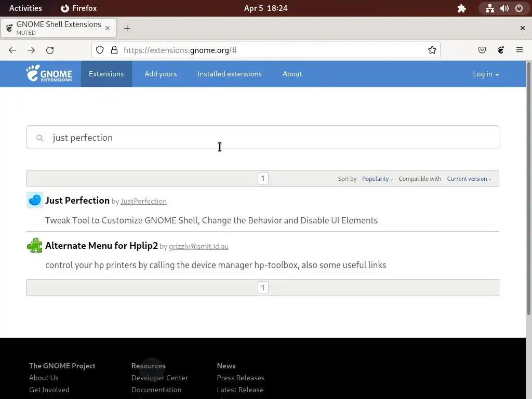This screenshot has height=399, width=532.
Task: Go back using the browser back arrow
Action: pos(12,50)
